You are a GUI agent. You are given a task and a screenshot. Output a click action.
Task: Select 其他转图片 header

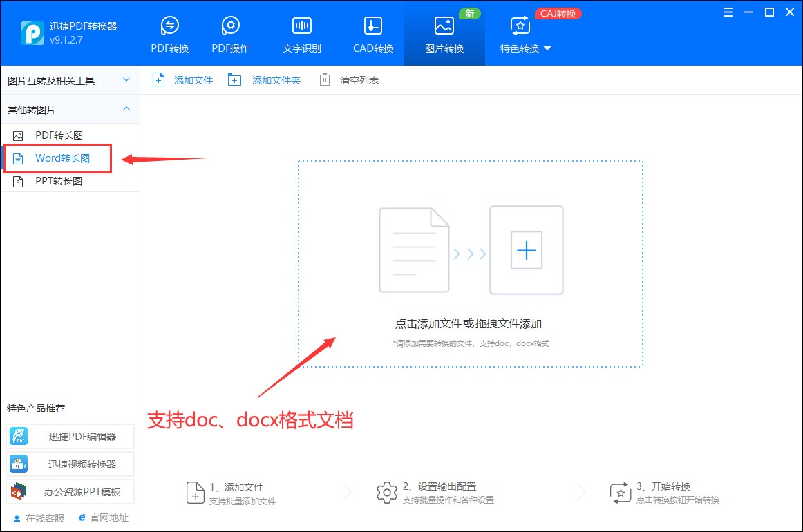[70, 110]
